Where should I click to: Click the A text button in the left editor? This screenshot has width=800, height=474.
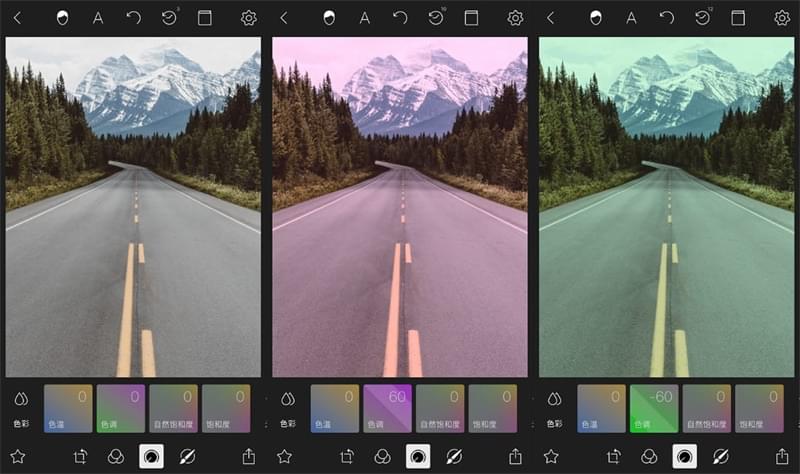[x=98, y=18]
